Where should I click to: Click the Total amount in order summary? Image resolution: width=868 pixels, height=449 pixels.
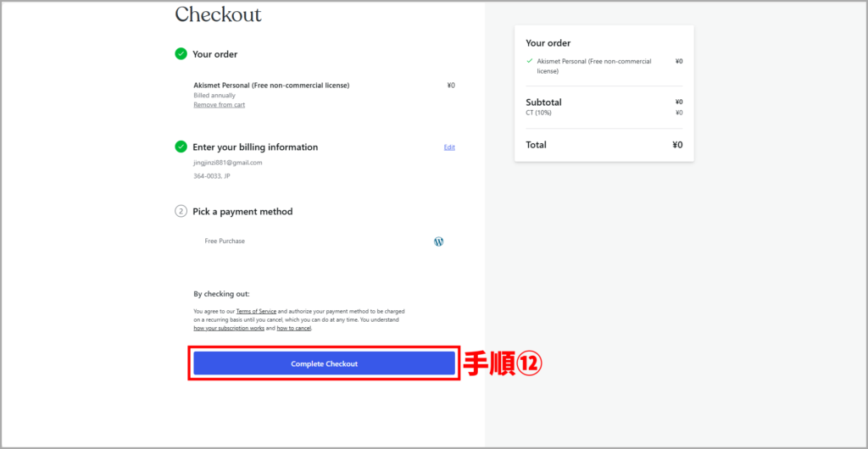[x=676, y=145]
